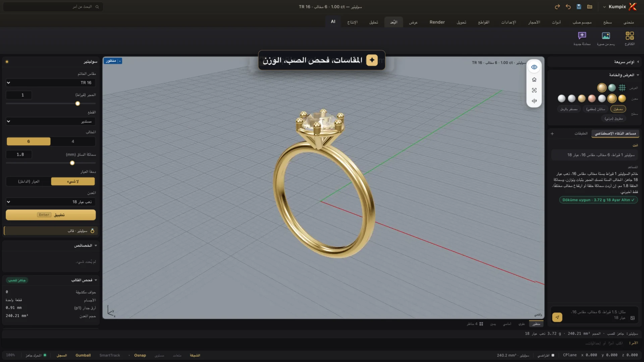Image resolution: width=644 pixels, height=362 pixels.
Task: Click the save disk icon
Action: point(579,7)
